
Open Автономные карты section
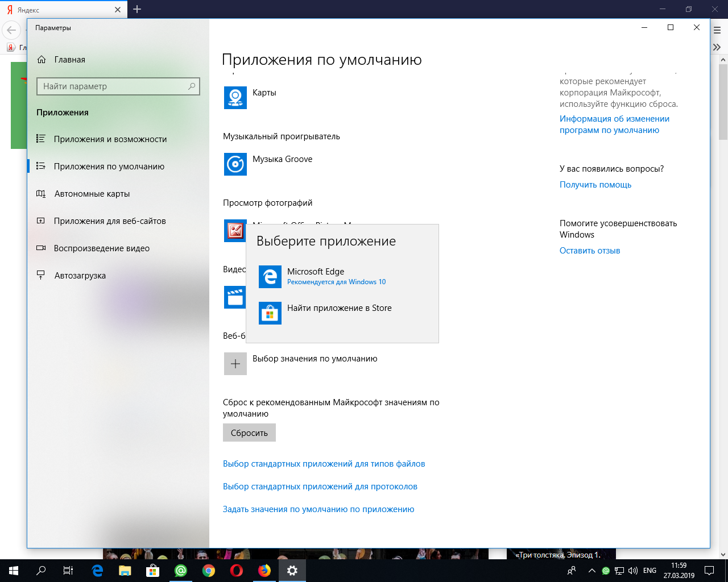pos(118,194)
